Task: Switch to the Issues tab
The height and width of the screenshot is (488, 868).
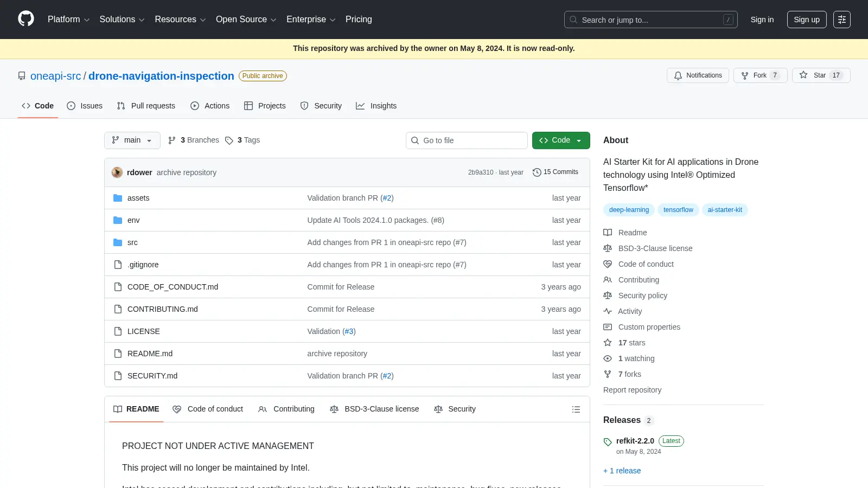Action: click(85, 106)
